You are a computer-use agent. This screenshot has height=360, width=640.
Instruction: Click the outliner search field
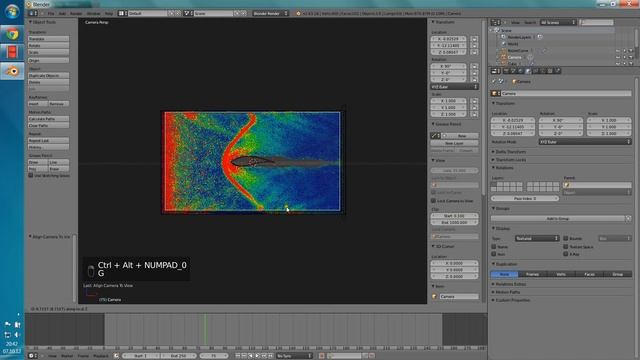coord(596,22)
